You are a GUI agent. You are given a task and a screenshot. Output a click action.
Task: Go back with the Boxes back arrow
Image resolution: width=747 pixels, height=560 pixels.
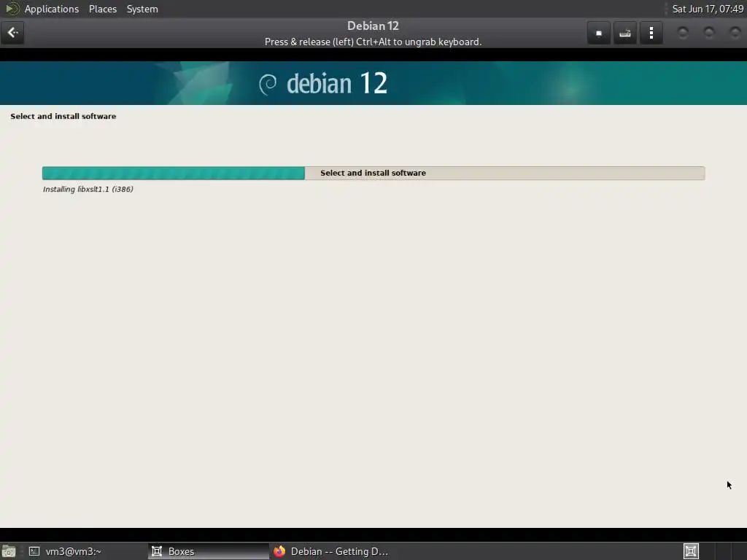pos(12,33)
